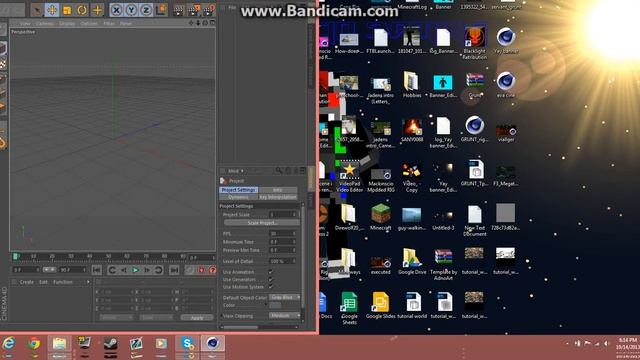The height and width of the screenshot is (360, 640).
Task: Open the viewport View menu
Action: [x=25, y=24]
